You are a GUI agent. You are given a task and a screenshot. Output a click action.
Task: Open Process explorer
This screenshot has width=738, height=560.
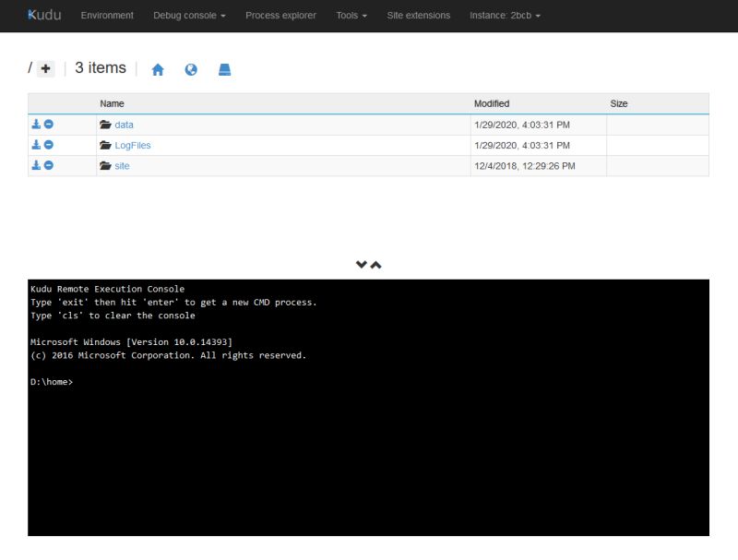click(x=280, y=16)
